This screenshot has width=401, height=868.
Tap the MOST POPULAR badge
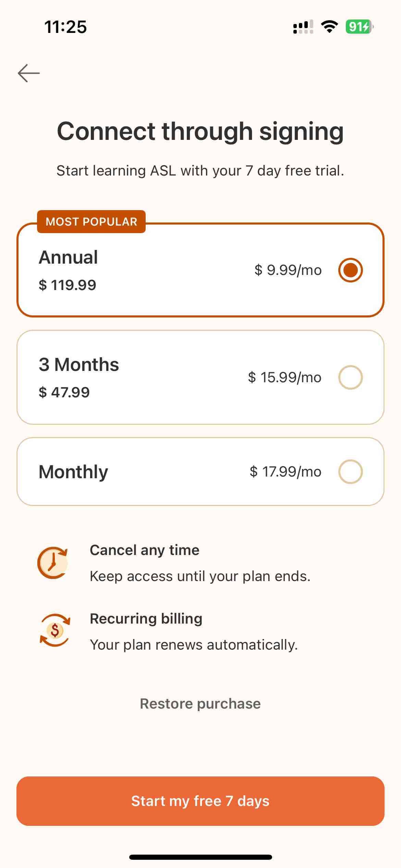[x=91, y=221]
